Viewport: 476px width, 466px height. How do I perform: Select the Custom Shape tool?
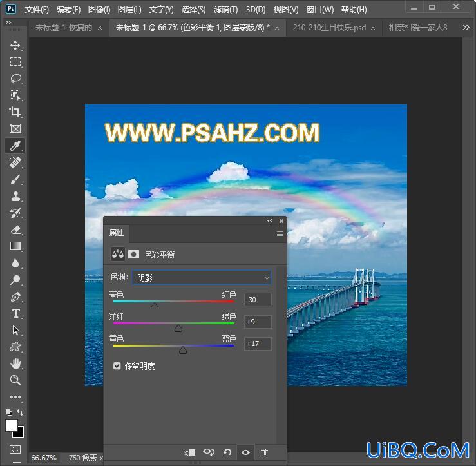15,347
